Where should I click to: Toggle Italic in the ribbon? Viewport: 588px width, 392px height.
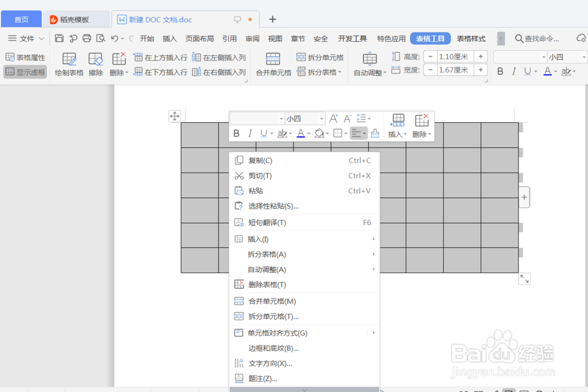coord(514,71)
